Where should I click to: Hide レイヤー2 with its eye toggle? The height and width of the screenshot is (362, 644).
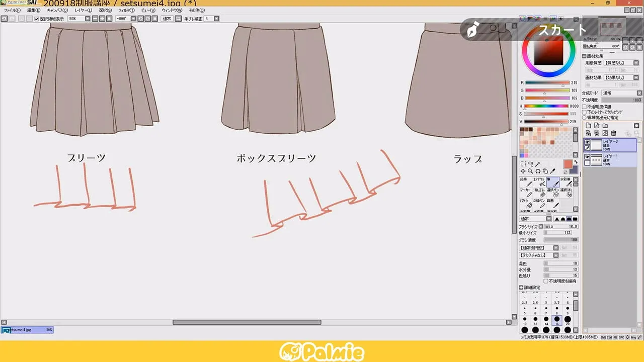click(587, 142)
